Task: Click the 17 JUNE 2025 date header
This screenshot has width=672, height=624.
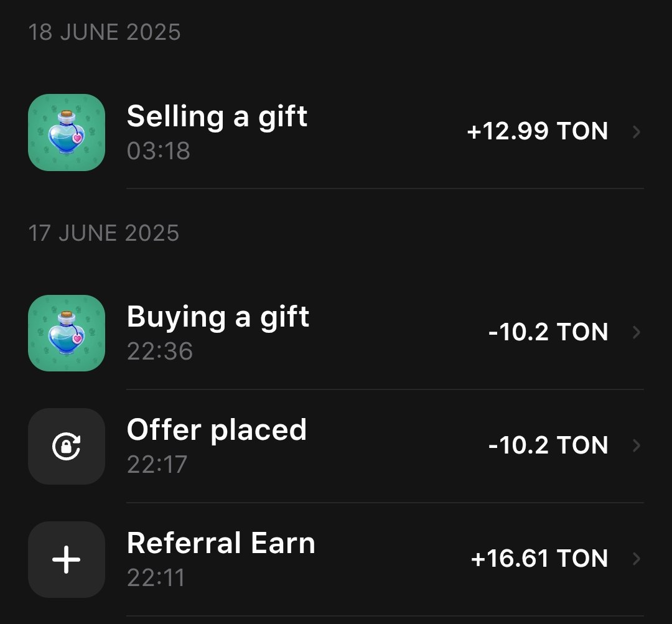Action: point(104,233)
